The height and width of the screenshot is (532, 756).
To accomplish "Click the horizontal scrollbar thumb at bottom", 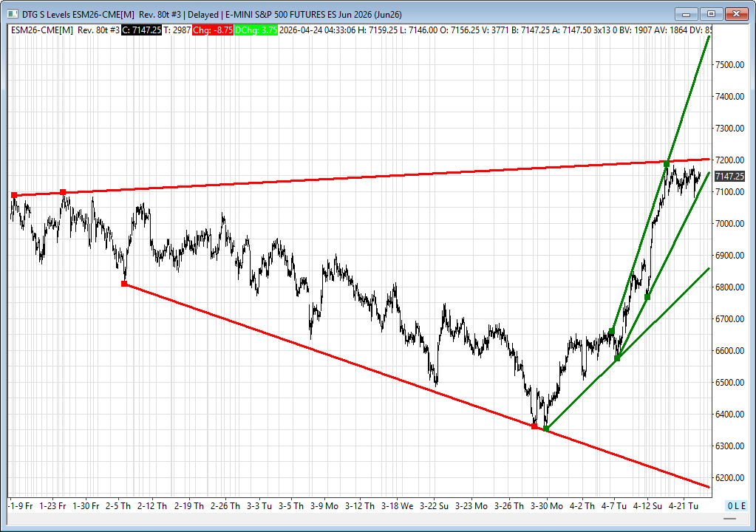I will point(729,519).
